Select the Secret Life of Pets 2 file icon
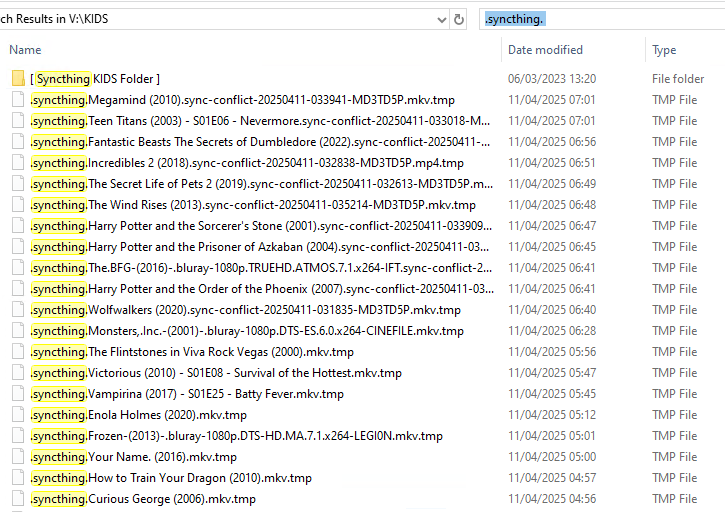 (18, 184)
